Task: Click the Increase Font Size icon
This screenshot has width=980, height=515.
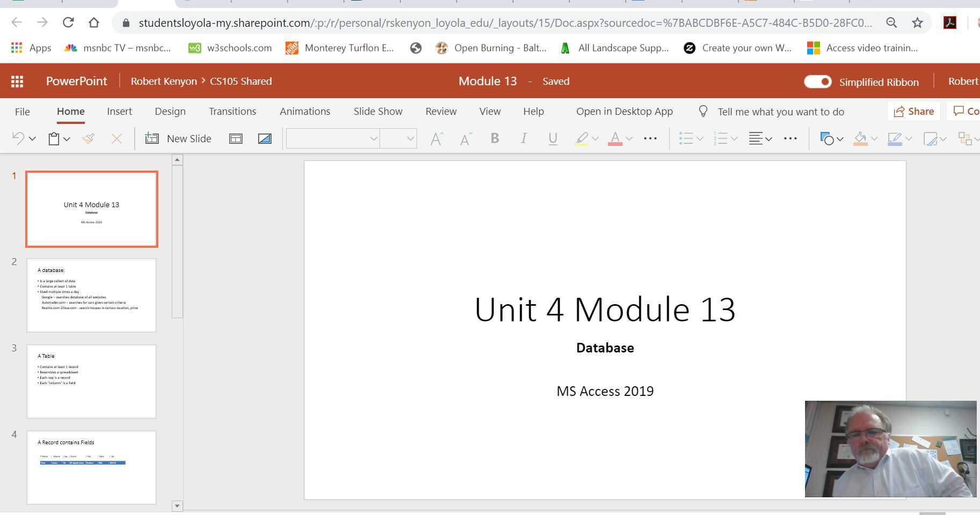Action: (x=437, y=139)
